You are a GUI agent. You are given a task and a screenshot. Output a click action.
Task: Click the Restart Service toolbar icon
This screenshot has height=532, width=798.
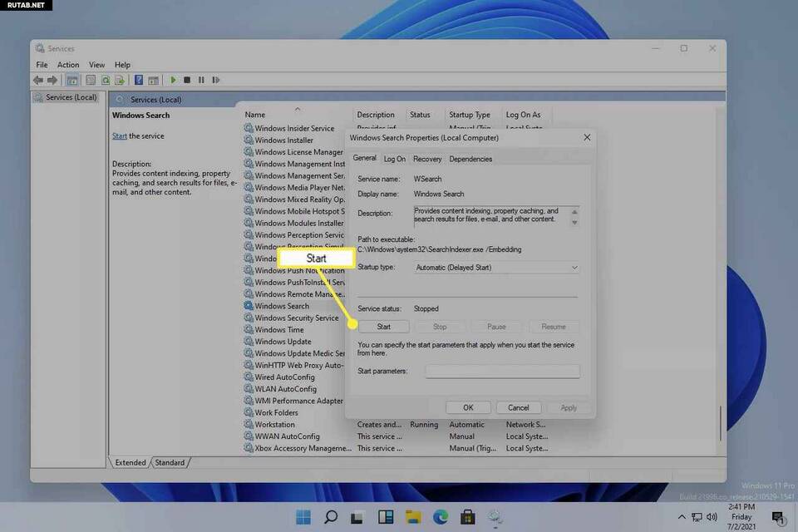coord(216,80)
